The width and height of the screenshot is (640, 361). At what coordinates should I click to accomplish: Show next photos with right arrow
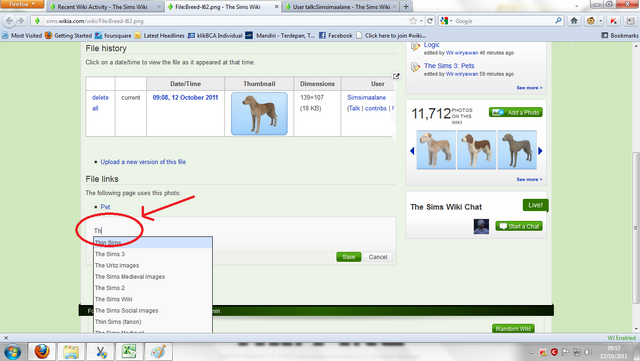(x=540, y=151)
